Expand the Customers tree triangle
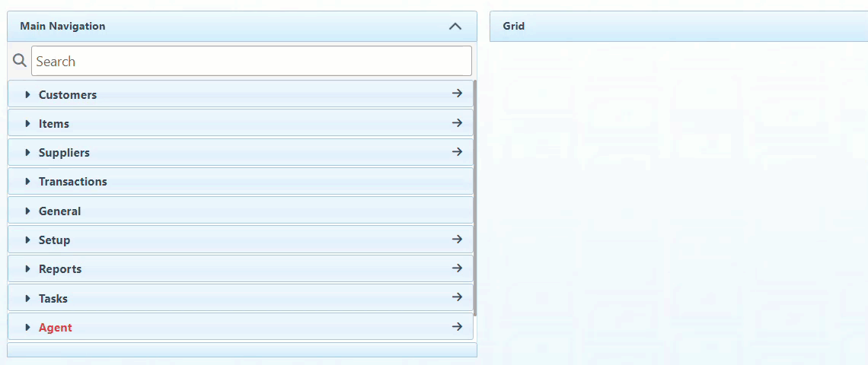This screenshot has height=365, width=868. tap(28, 94)
